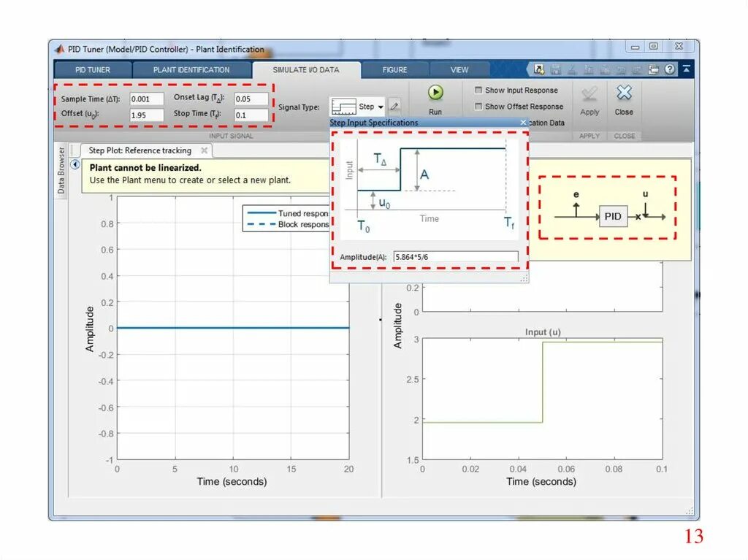Click the 'Plant cannot be linearized.' message
748x560 pixels.
(145, 167)
